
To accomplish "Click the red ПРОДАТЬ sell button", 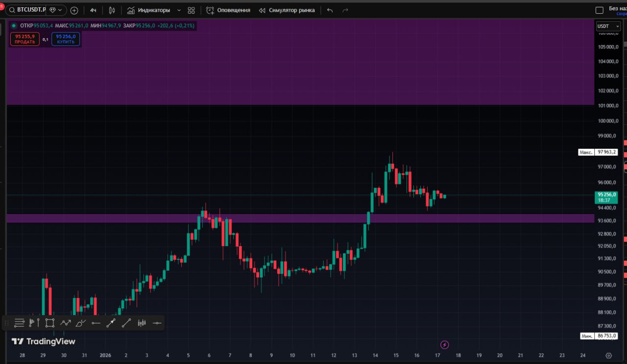I will pos(24,39).
